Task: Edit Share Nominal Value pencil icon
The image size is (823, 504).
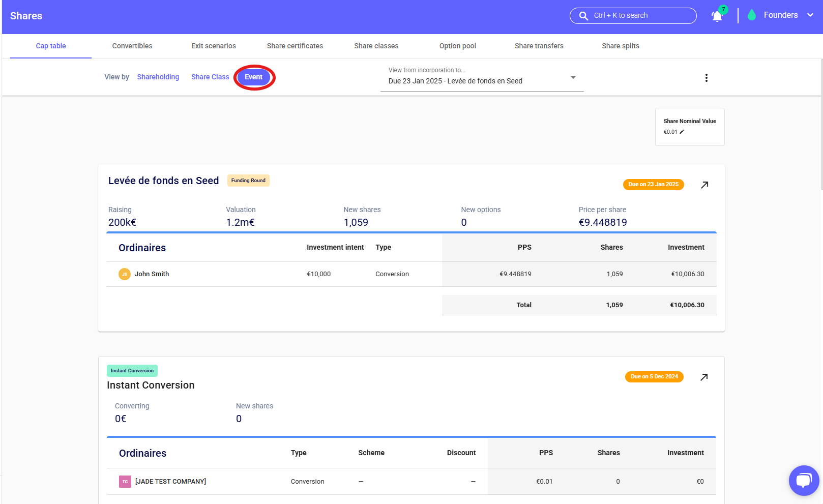Action: point(682,132)
